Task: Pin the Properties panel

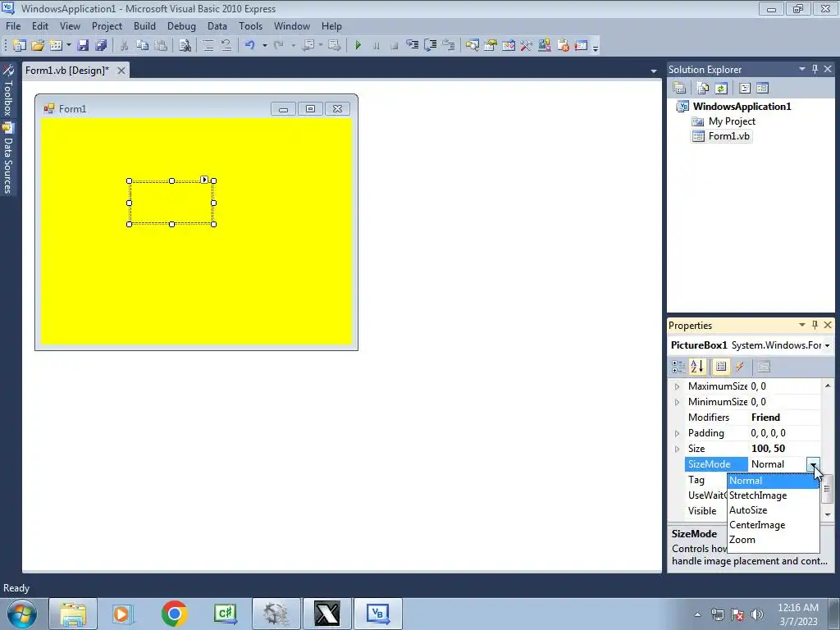Action: [815, 325]
